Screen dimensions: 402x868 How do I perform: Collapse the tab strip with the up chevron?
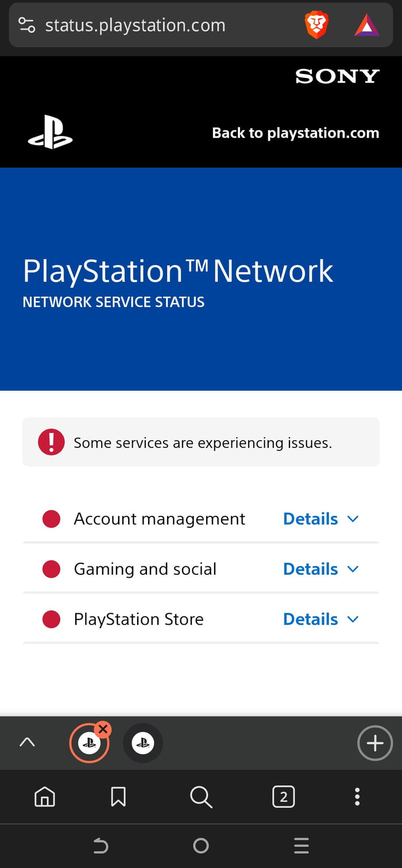coord(27,742)
